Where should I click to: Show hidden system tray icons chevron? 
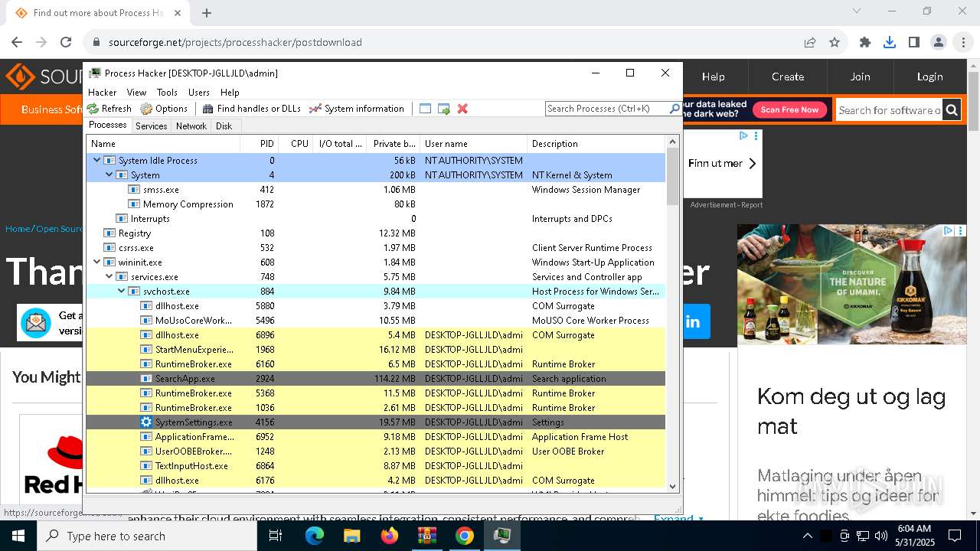pos(807,536)
